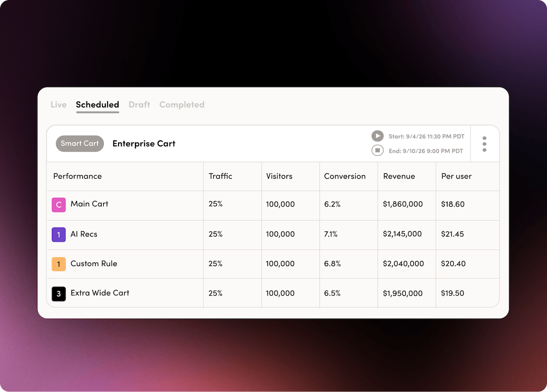The height and width of the screenshot is (392, 547).
Task: Click the Per user header cell
Action: 456,176
